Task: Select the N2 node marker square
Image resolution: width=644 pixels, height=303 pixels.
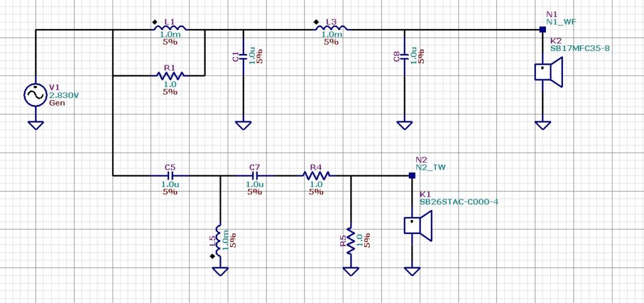Action: point(412,176)
